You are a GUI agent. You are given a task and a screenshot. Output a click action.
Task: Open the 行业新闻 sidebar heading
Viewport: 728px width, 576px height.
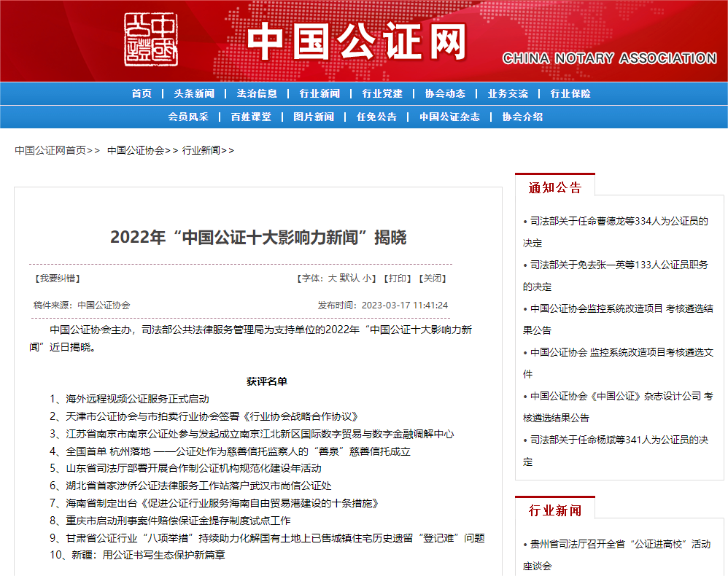click(555, 510)
